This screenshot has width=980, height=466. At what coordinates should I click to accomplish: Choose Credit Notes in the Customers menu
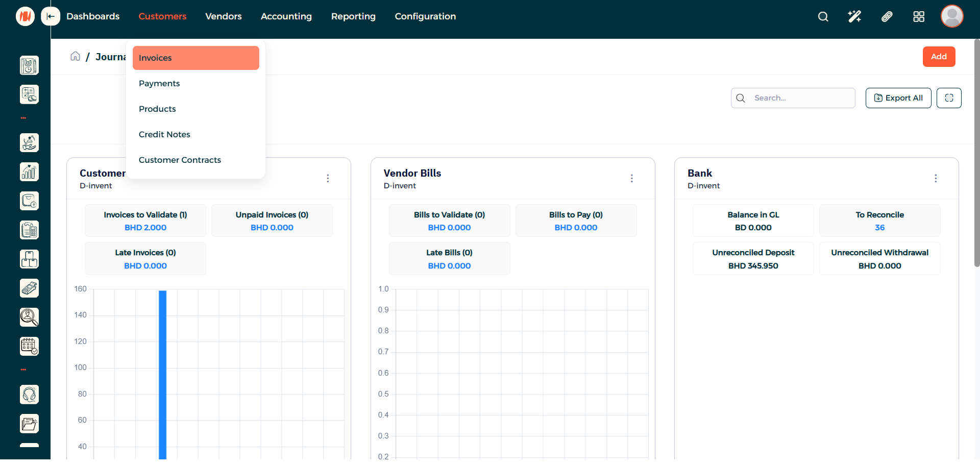pos(164,134)
